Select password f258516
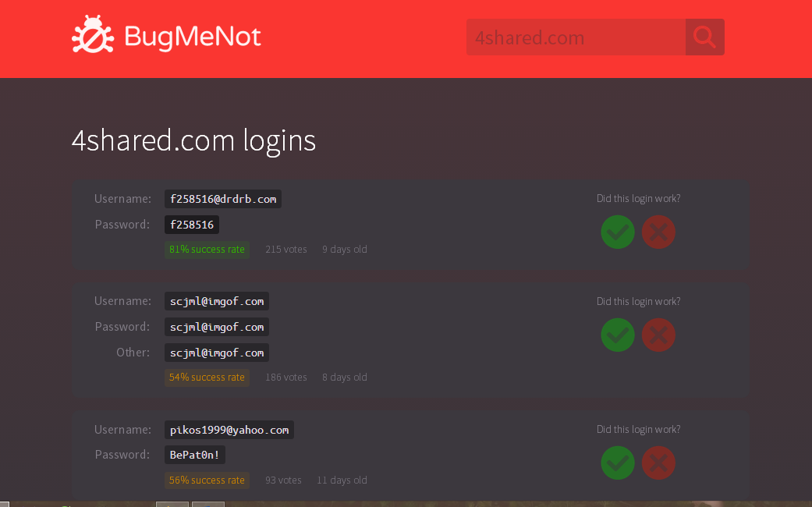The height and width of the screenshot is (507, 812). (x=192, y=225)
